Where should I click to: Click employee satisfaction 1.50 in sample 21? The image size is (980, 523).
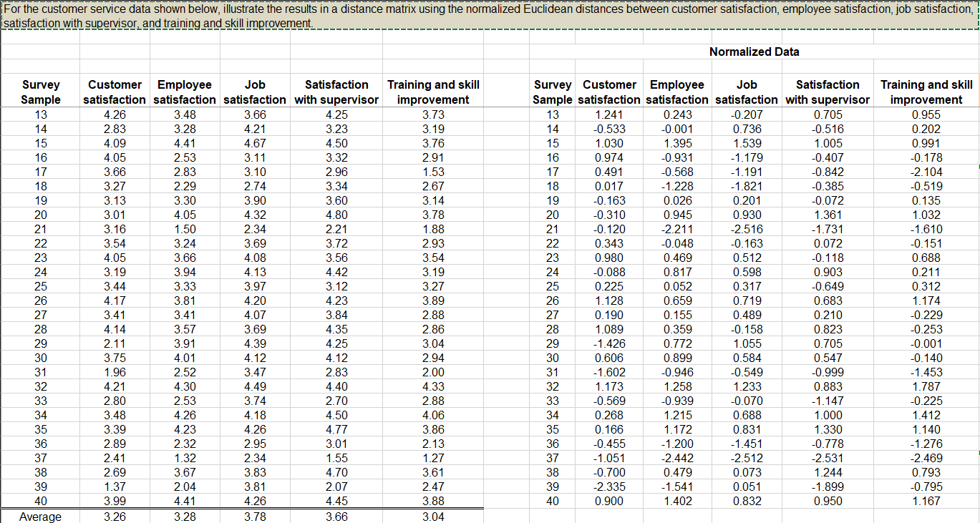coord(184,229)
